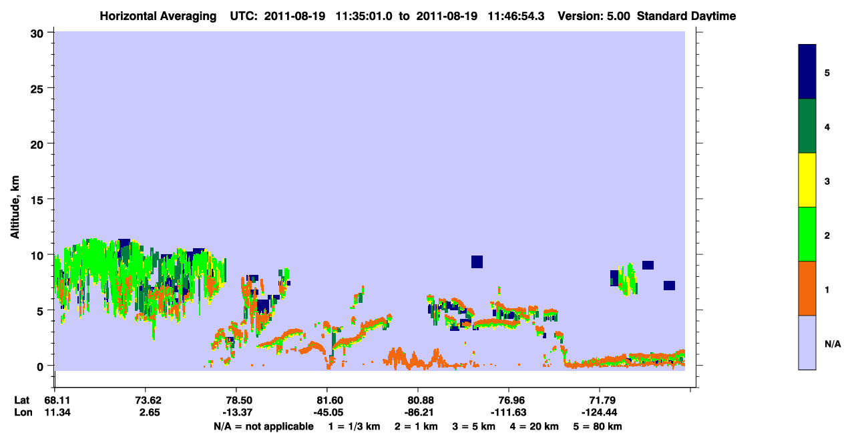Click longitude value -86.21
The width and height of the screenshot is (868, 445).
418,413
